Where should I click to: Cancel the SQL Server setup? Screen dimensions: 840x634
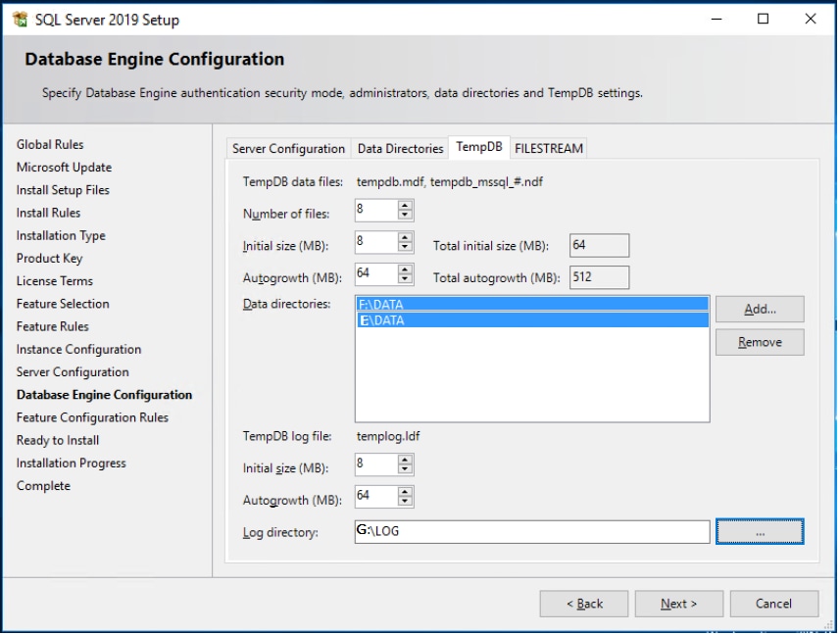point(774,604)
